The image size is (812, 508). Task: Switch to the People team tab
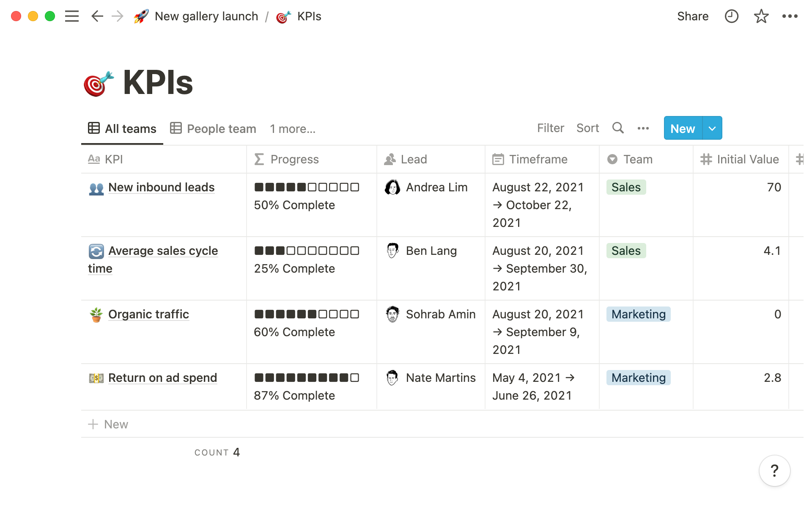pos(221,128)
